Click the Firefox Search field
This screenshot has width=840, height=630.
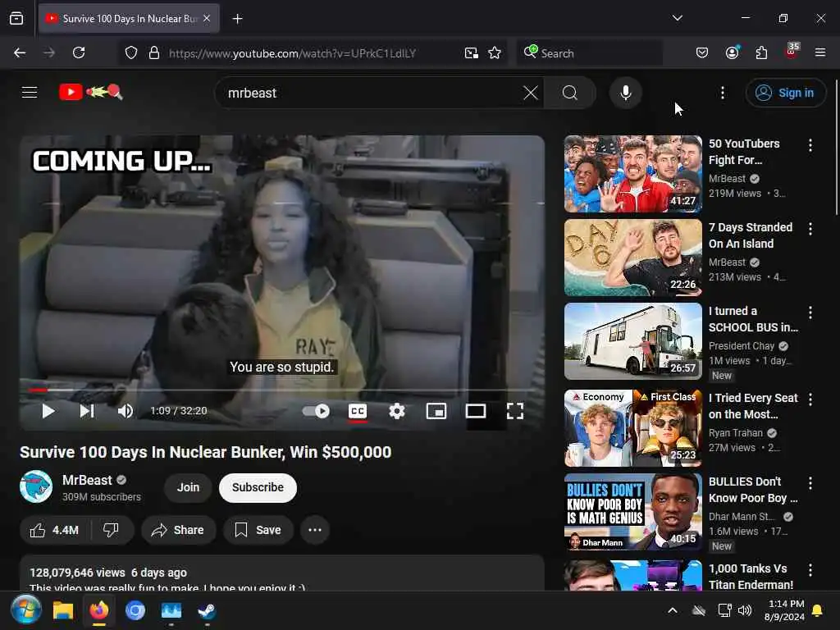click(589, 53)
